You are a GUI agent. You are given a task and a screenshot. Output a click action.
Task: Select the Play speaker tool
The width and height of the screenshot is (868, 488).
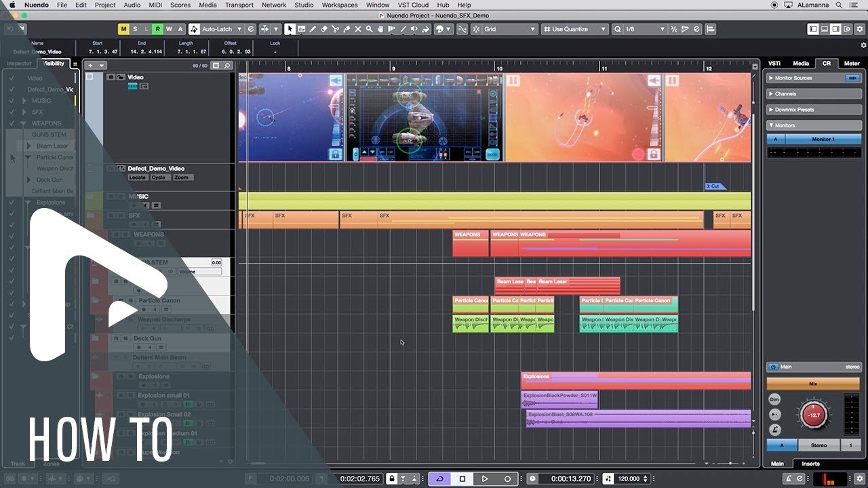414,29
